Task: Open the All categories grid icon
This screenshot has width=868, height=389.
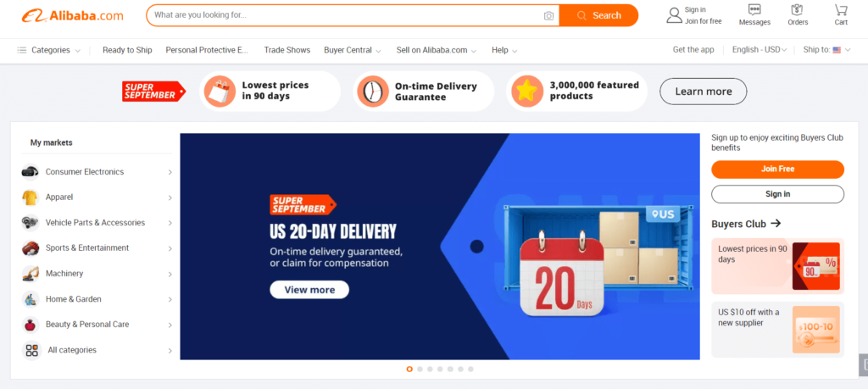Action: (x=31, y=350)
